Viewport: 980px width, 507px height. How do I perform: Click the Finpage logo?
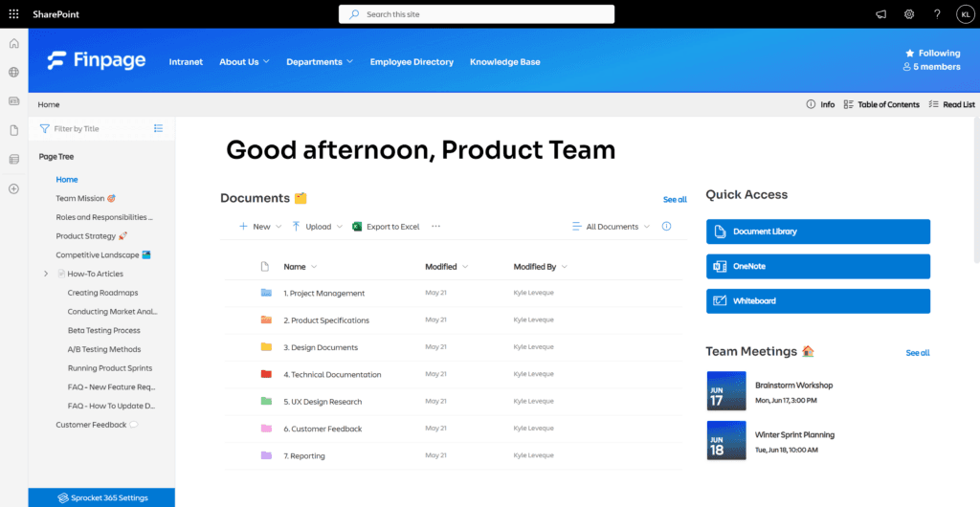coord(97,60)
